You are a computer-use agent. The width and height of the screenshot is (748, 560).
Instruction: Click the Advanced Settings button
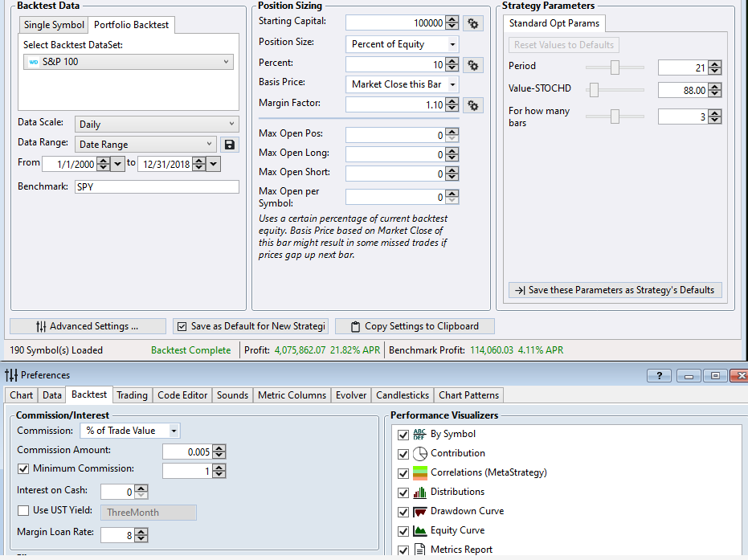point(88,326)
